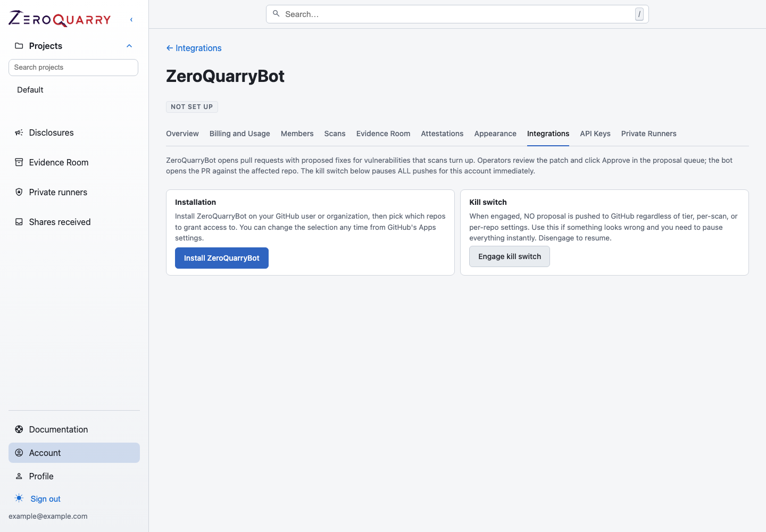Collapse the sidebar with the chevron arrow
Screen dimensions: 766x532
click(131, 20)
